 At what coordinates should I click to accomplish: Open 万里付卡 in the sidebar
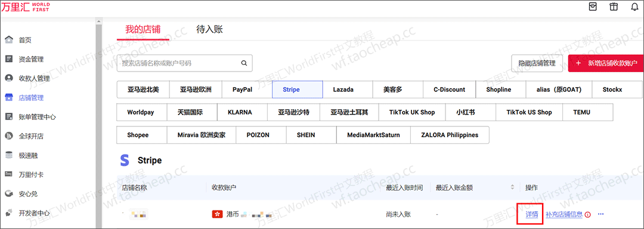[31, 175]
